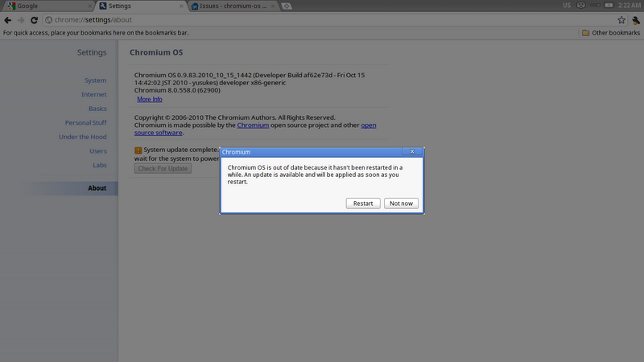Open the open source software link
The width and height of the screenshot is (644, 362).
tap(255, 129)
